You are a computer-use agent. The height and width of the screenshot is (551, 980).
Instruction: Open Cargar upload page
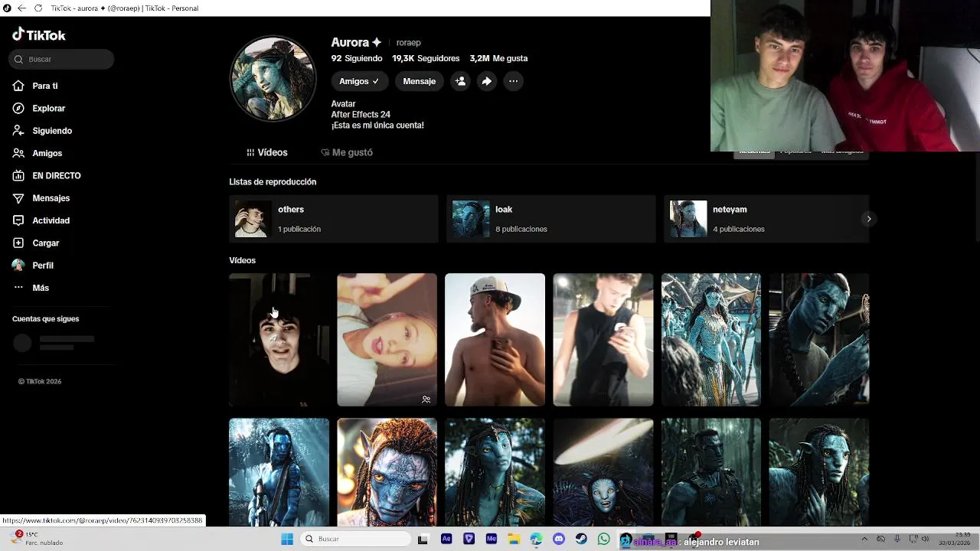tap(45, 243)
